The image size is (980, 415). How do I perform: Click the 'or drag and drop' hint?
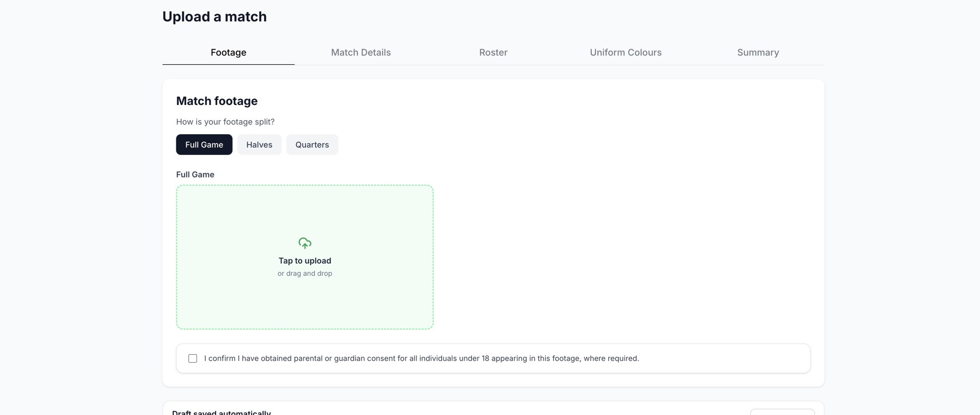click(305, 274)
